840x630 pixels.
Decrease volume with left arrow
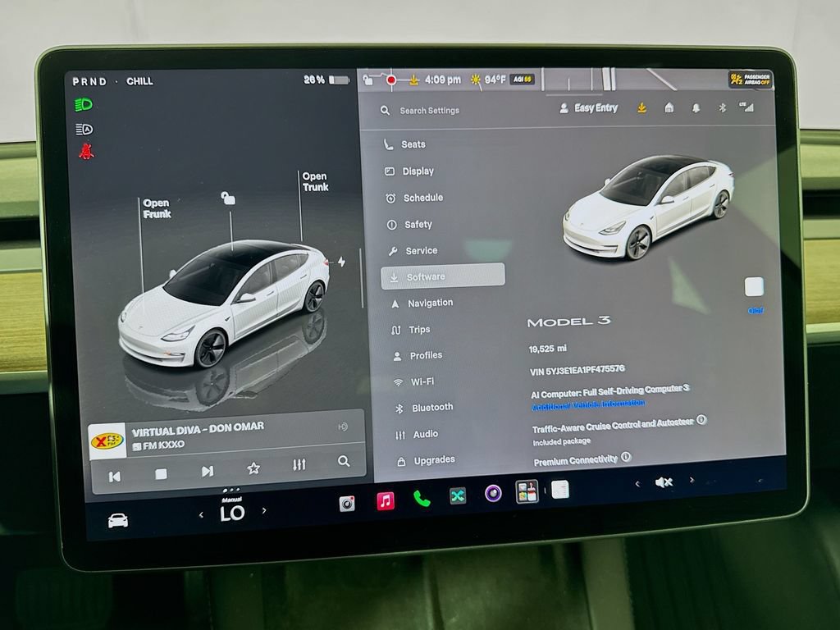pos(637,484)
